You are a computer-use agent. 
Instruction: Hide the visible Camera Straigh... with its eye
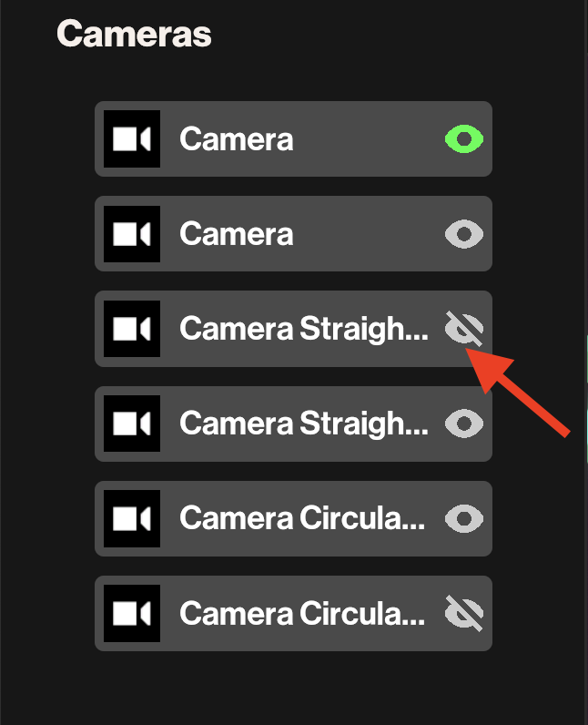pos(463,424)
